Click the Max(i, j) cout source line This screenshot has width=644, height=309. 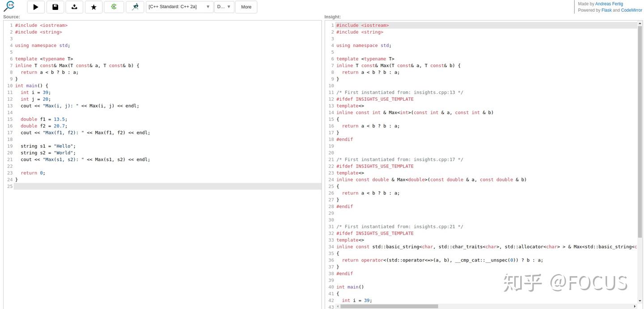click(80, 106)
